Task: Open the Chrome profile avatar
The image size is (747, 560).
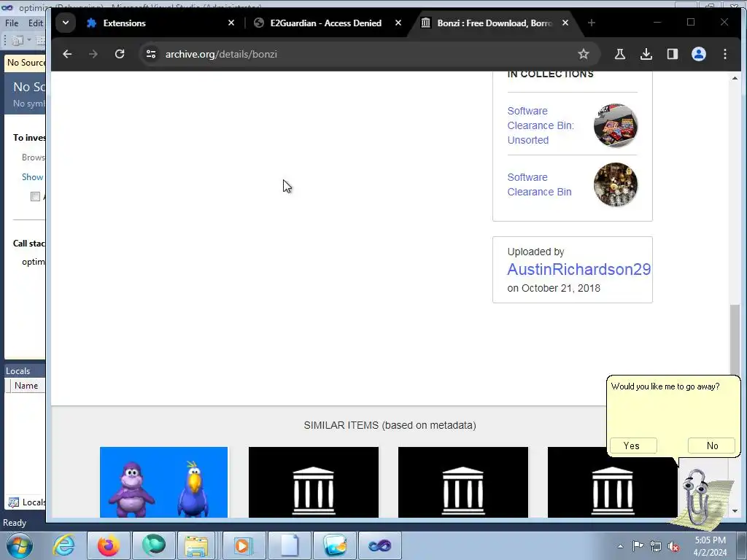Action: 698,54
